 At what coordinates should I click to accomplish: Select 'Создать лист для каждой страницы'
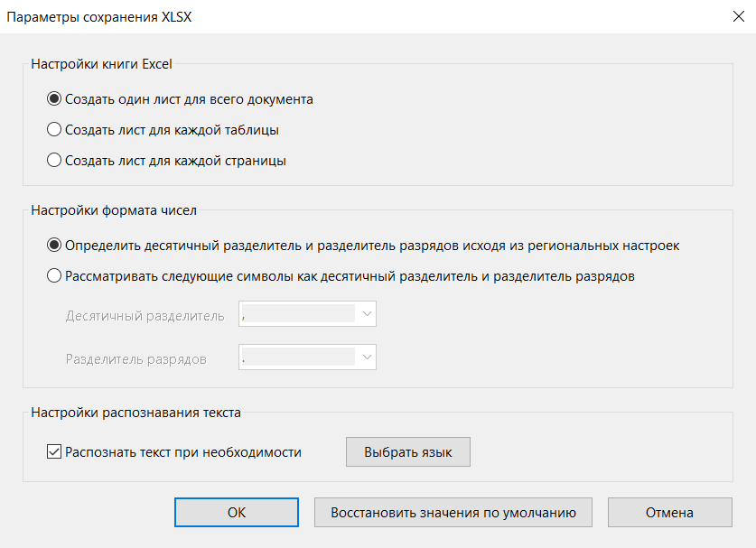click(x=55, y=160)
